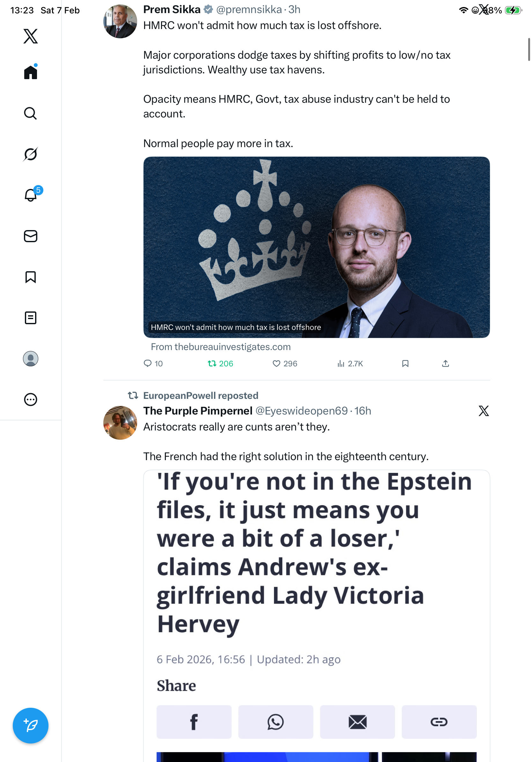
Task: Open Grok from the sidebar
Action: 31,154
